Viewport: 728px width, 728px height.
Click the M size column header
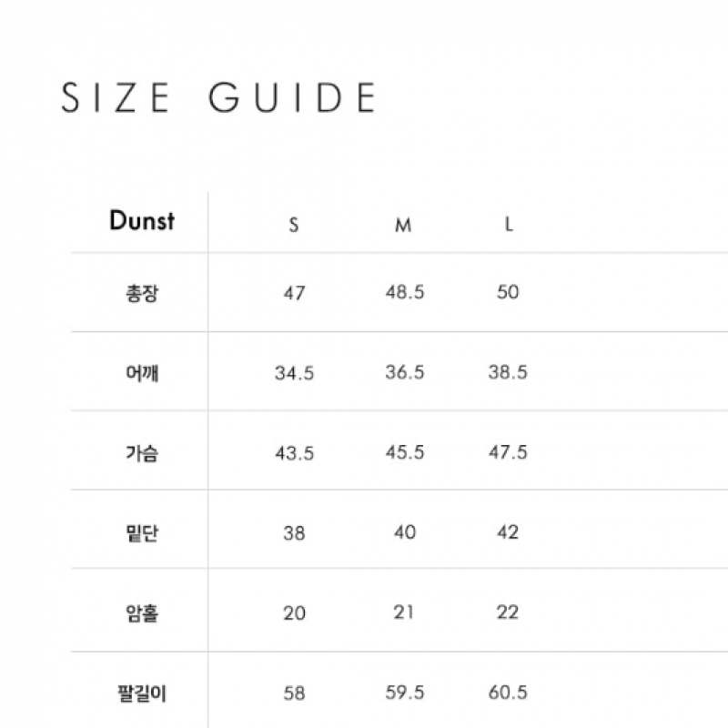[403, 225]
